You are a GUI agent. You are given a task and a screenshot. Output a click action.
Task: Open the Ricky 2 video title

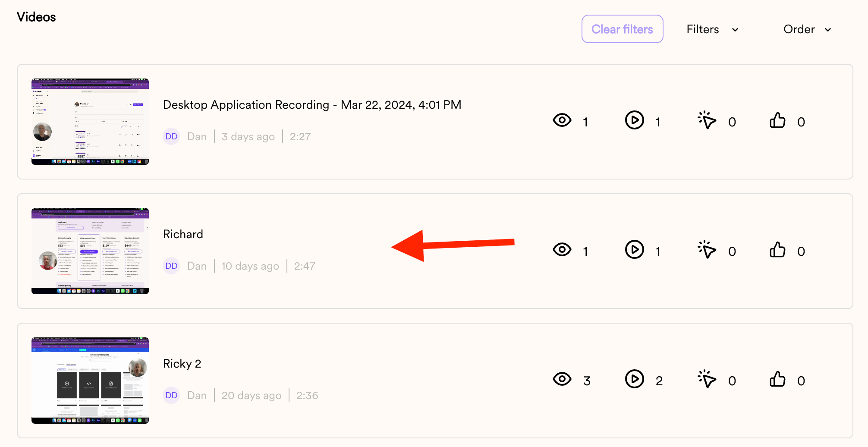click(182, 364)
